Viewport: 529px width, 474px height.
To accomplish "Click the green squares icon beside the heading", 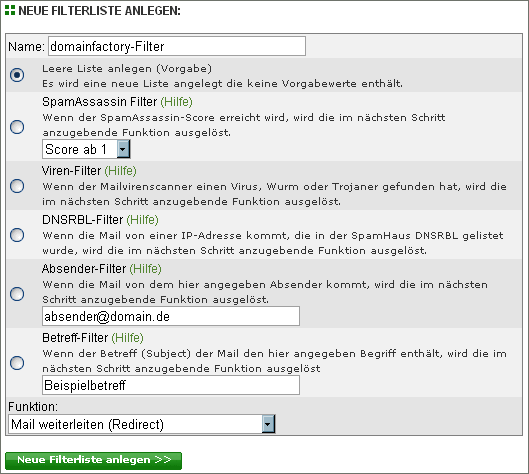I will pos(10,10).
